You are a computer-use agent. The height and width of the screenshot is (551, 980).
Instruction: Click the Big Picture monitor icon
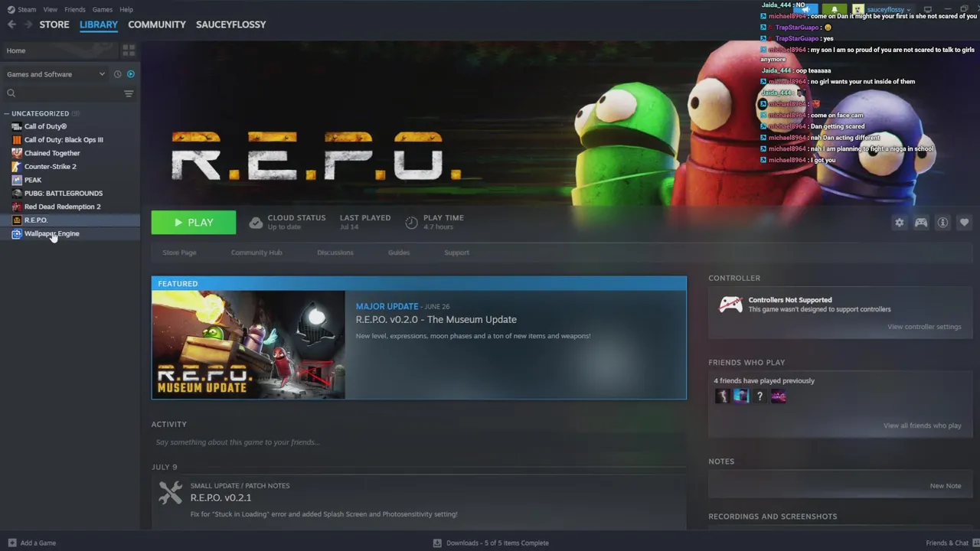(927, 9)
